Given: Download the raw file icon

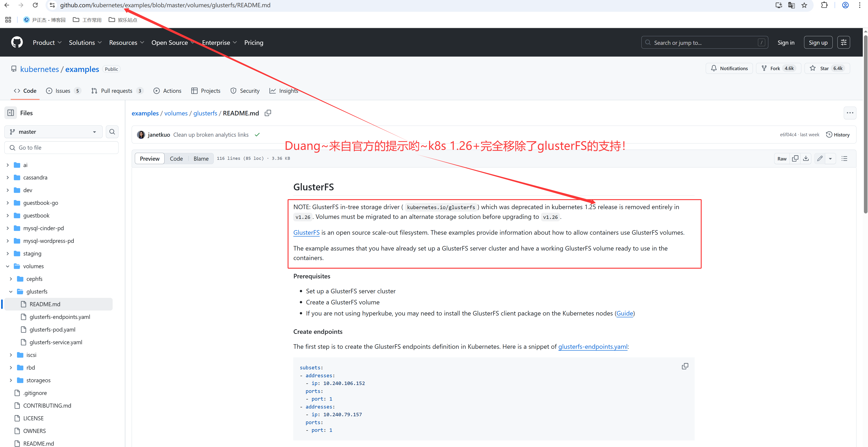Looking at the screenshot, I should click(x=806, y=158).
